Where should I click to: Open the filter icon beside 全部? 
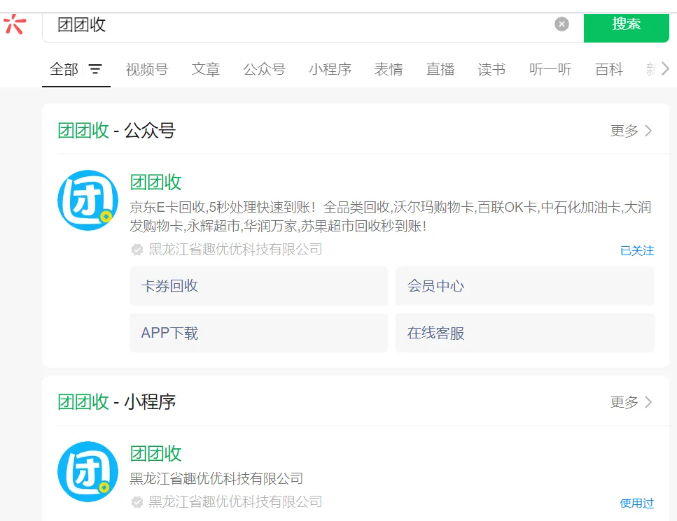coord(95,69)
